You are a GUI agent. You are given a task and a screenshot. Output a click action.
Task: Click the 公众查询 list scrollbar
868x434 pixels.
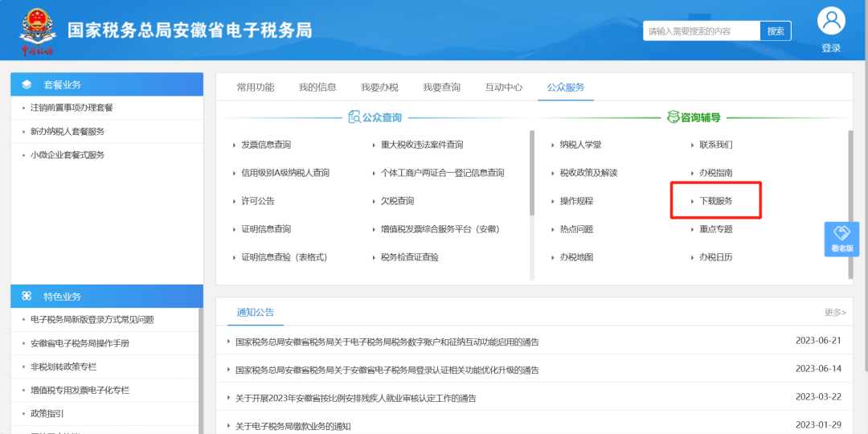click(x=532, y=173)
